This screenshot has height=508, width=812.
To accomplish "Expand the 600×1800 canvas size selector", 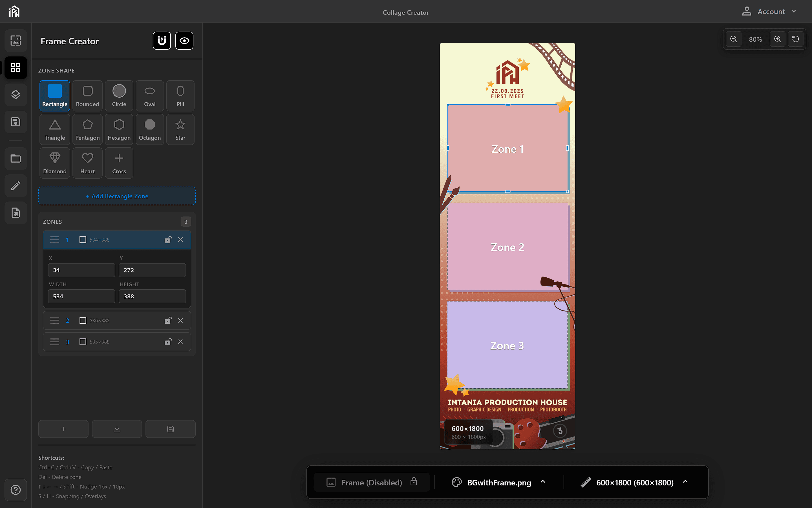I will point(634,483).
